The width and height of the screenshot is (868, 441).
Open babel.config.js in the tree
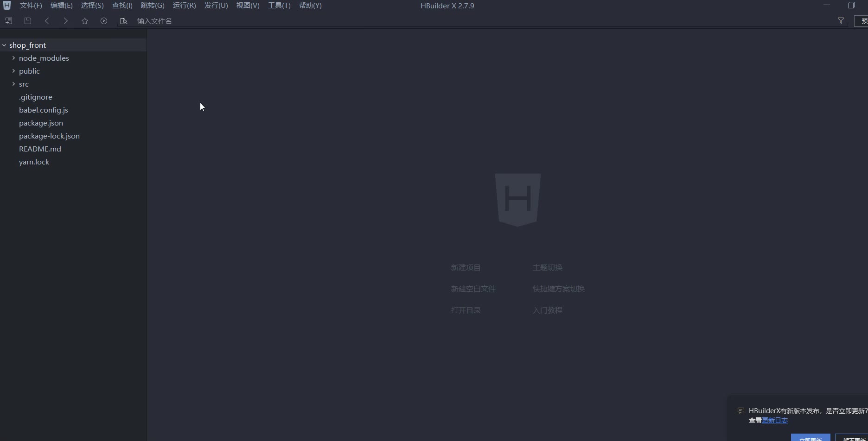click(44, 110)
